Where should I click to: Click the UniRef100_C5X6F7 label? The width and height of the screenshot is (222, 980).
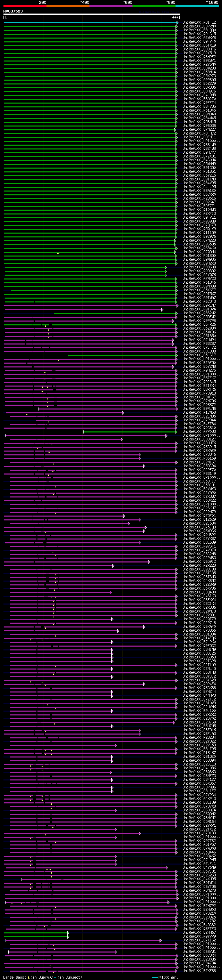pos(199,290)
